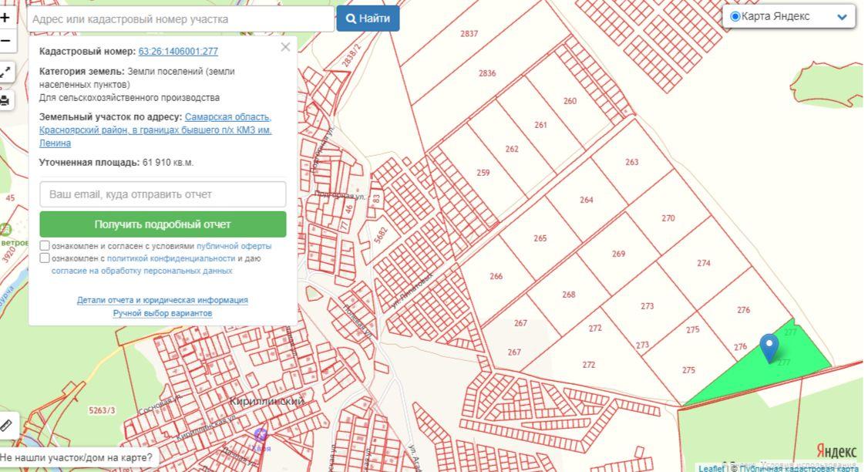868x472 pixels.
Task: Open Ручной выбор вариантов link
Action: point(163,313)
